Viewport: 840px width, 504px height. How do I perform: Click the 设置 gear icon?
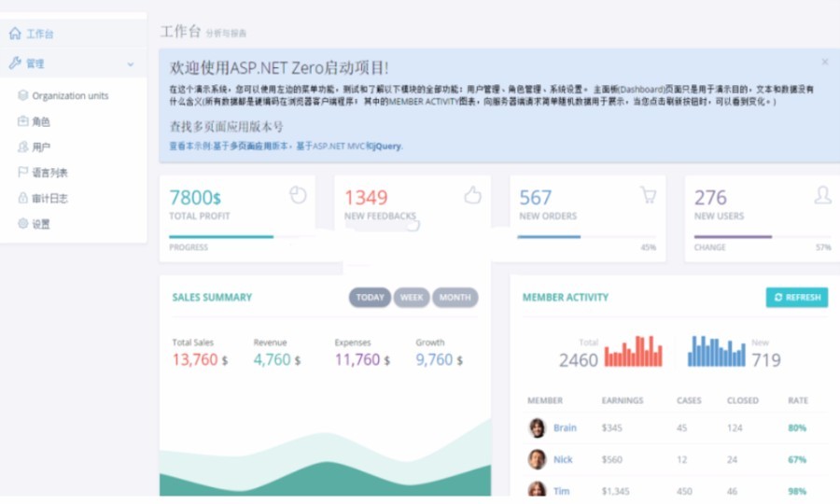pos(22,223)
